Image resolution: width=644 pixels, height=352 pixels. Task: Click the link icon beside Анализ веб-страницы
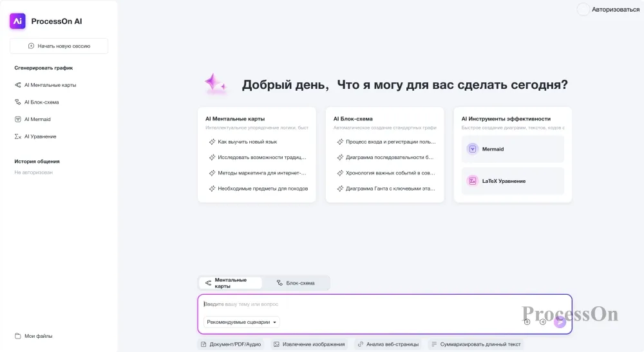[x=360, y=344]
